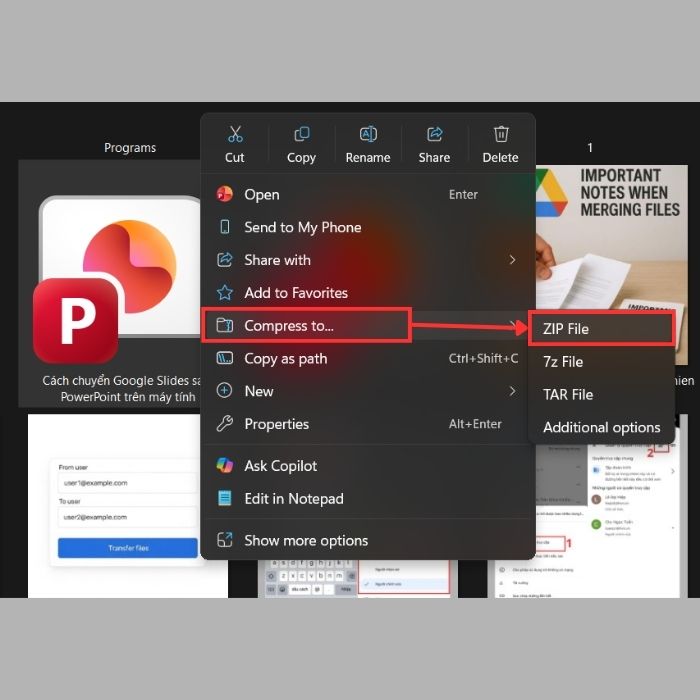The height and width of the screenshot is (700, 700).
Task: Click the Delete trash icon
Action: click(501, 134)
